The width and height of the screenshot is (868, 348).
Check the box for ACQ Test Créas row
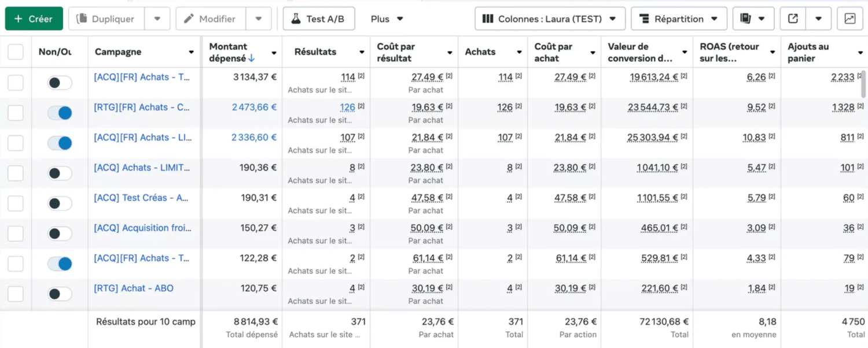16,203
